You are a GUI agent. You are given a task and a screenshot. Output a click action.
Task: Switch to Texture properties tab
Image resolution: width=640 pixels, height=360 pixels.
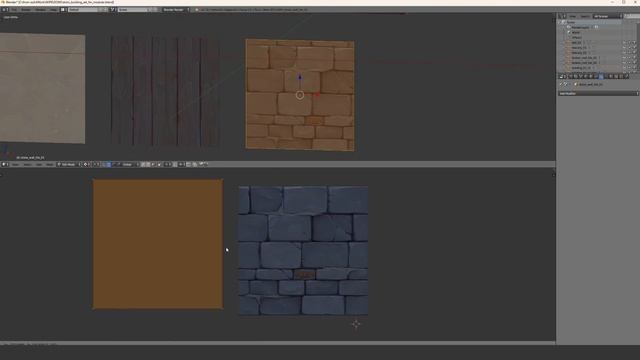[x=616, y=77]
